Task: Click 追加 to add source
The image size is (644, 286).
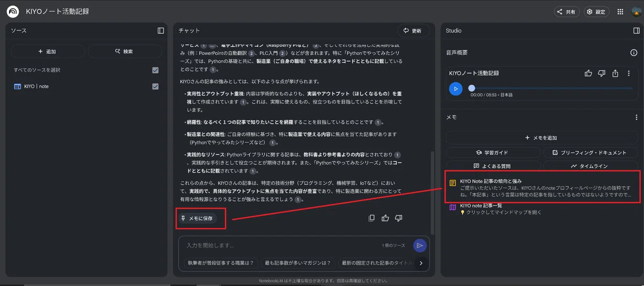Action: 48,52
